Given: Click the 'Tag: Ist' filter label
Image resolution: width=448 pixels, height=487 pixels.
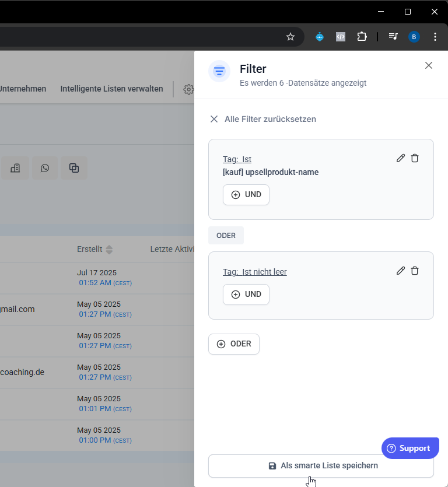Looking at the screenshot, I should [x=237, y=159].
